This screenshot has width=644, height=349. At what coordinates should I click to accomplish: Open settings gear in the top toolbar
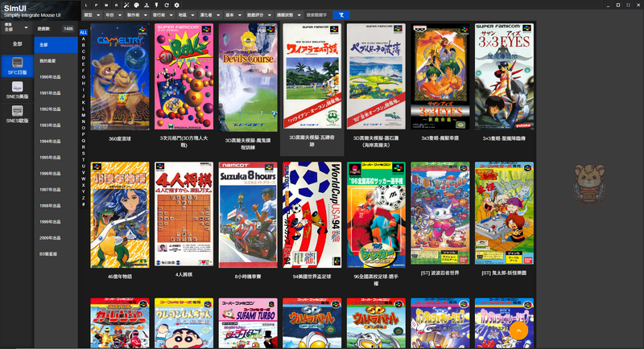click(176, 5)
